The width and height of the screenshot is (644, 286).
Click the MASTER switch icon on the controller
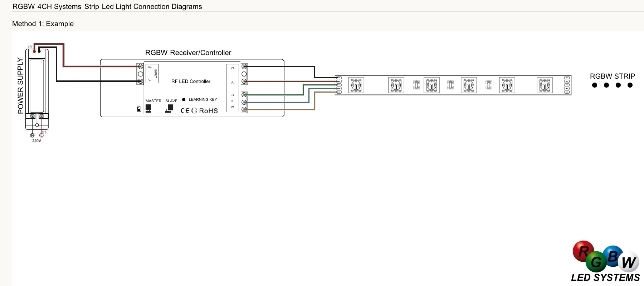pos(148,108)
